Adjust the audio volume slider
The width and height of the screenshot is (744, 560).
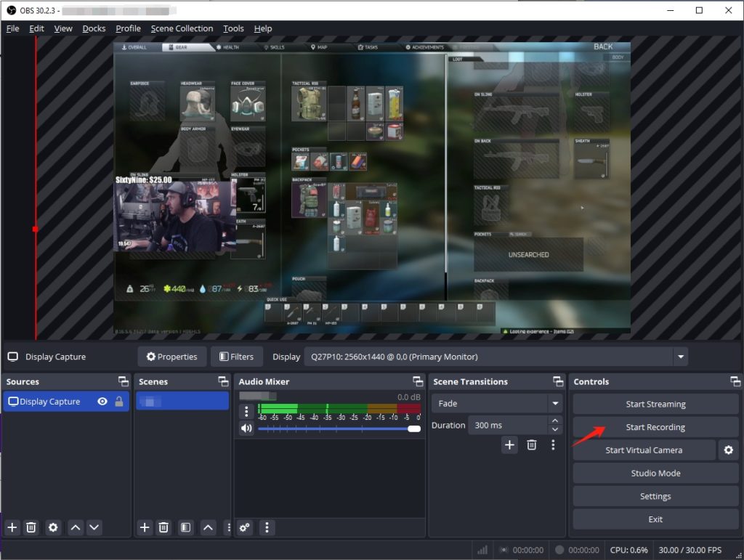(x=339, y=429)
